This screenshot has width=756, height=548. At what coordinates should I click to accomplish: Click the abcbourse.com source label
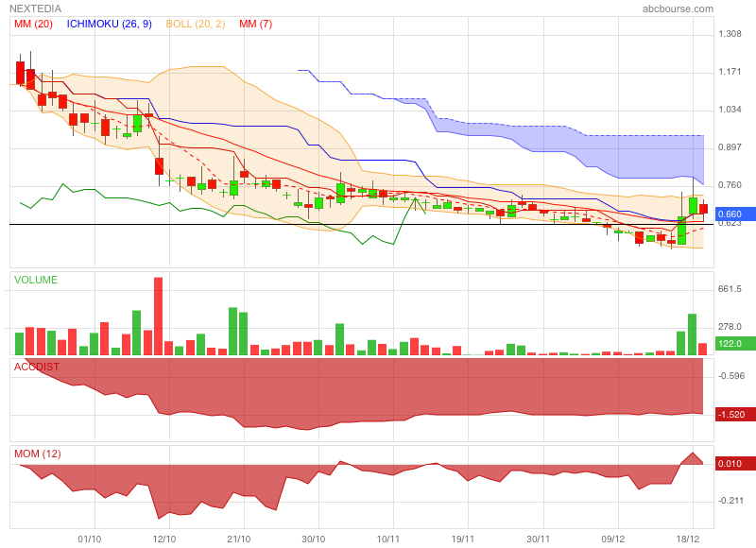pos(678,9)
